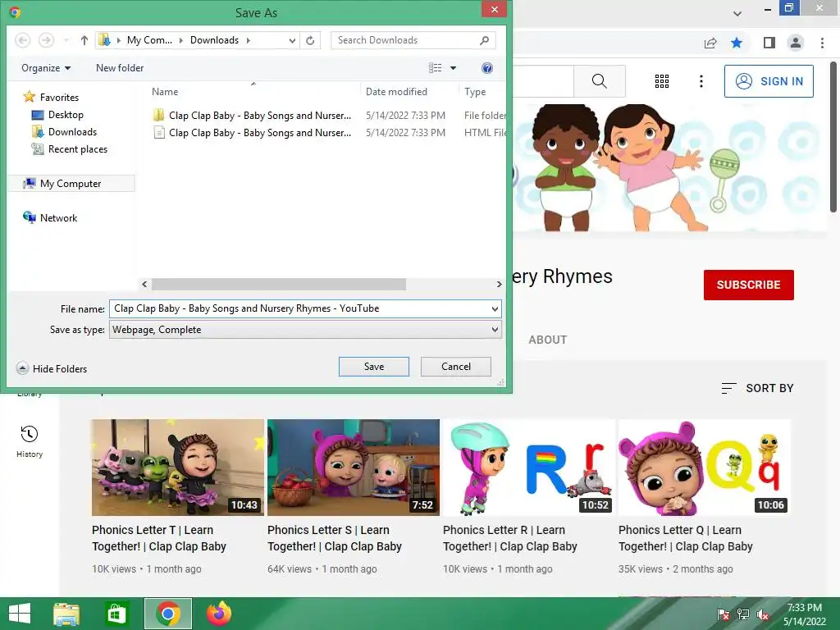This screenshot has height=630, width=840.
Task: Switch to the ABOUT channel tab
Action: 547,340
